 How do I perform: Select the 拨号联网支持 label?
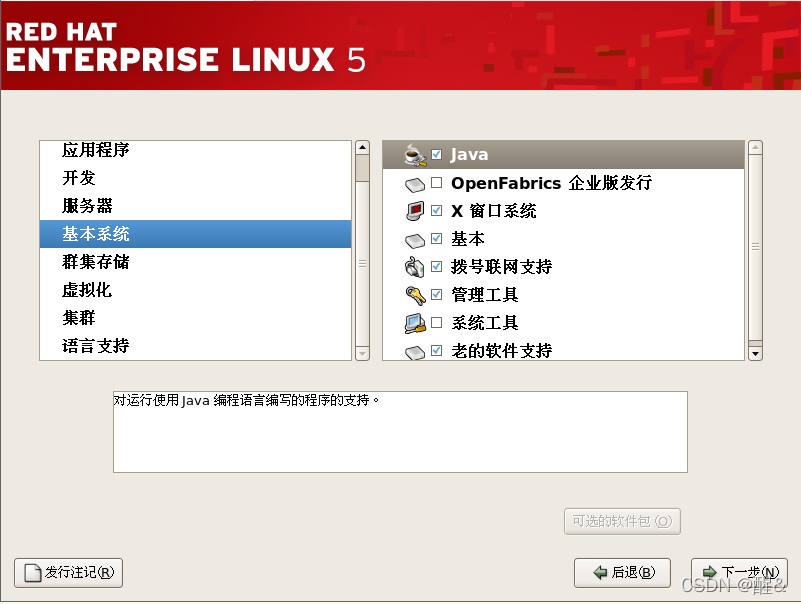tap(502, 267)
